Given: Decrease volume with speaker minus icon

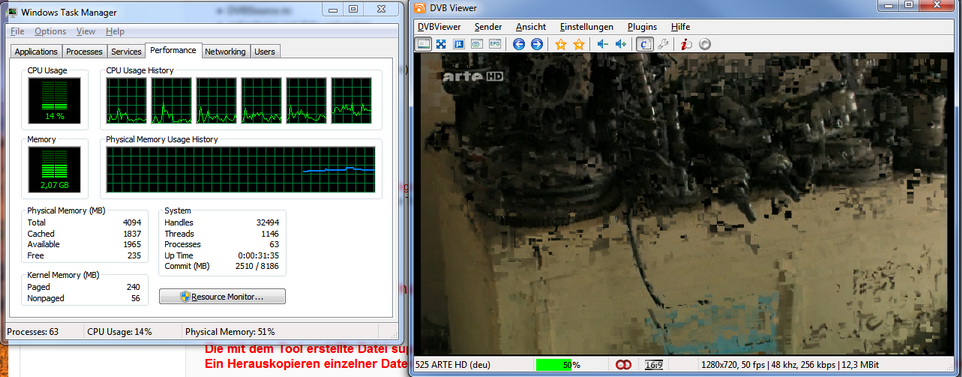Looking at the screenshot, I should 603,44.
